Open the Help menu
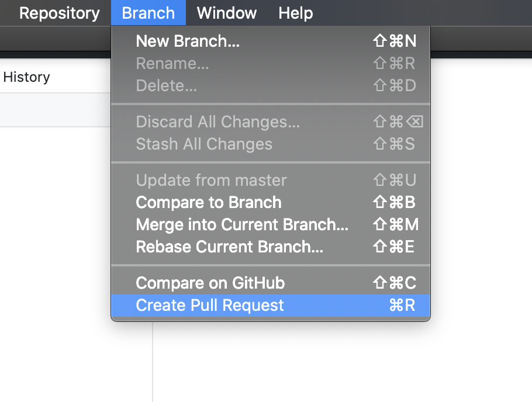 [295, 13]
